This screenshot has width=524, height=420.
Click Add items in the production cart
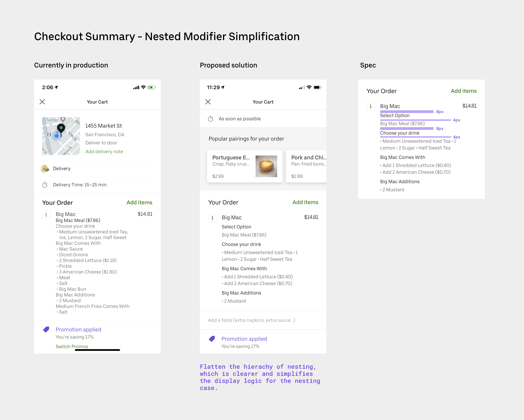click(139, 202)
